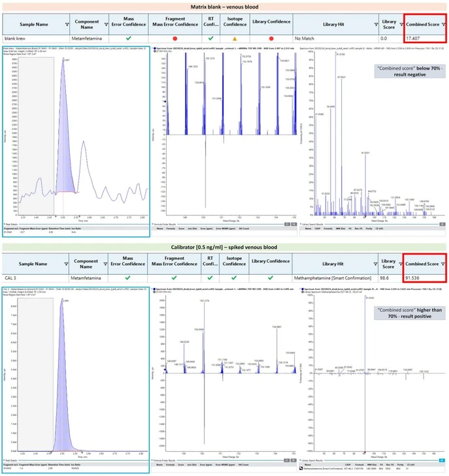This screenshot has width=449, height=476.
Task: Open Component Name filter in matrix blank table
Action: 106,24
